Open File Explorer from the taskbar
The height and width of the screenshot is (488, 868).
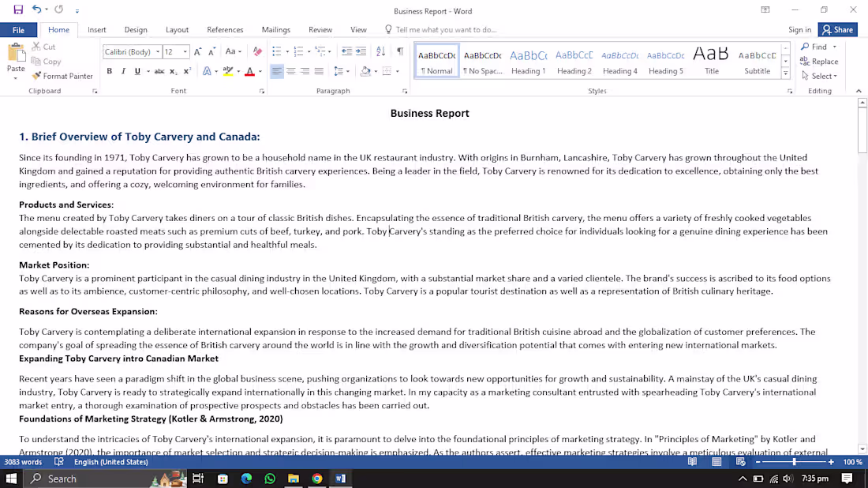pos(294,478)
